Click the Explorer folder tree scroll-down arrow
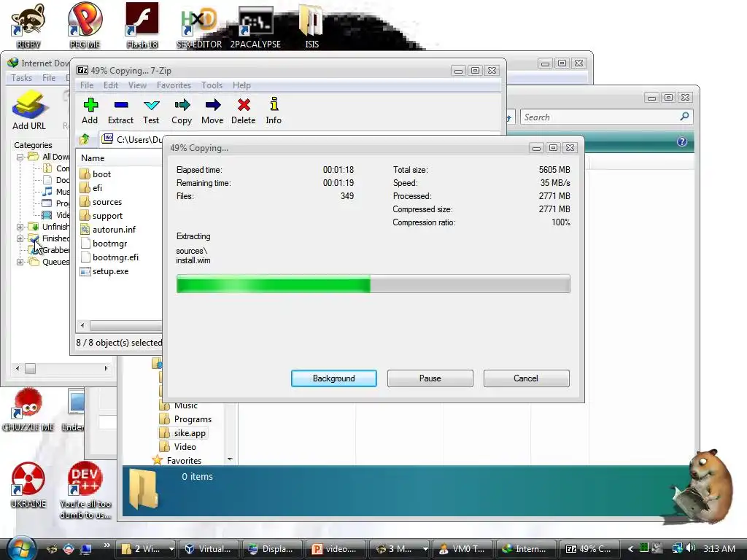747x560 pixels. pos(230,459)
